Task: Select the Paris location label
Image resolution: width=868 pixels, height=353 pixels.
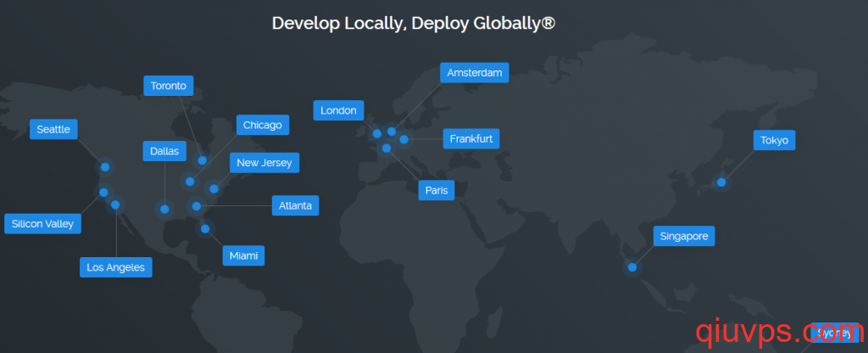Action: (x=437, y=190)
